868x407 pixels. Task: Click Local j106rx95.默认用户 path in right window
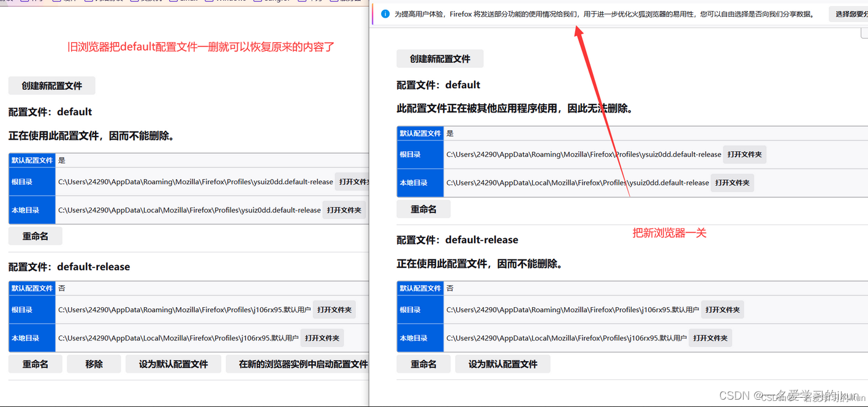point(567,338)
